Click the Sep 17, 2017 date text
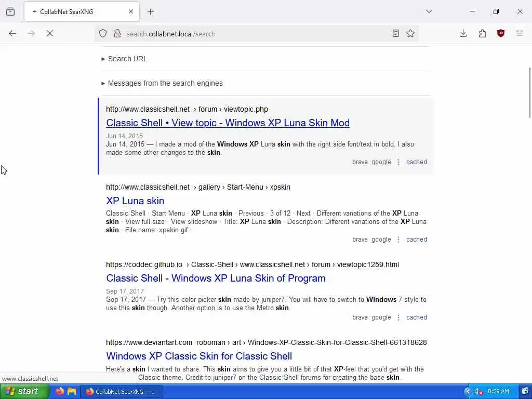 (125, 291)
